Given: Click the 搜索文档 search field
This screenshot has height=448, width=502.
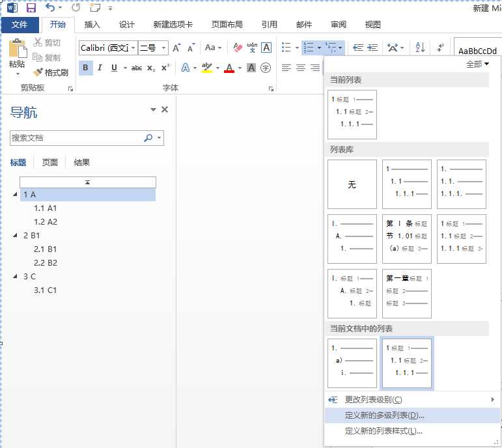Looking at the screenshot, I should [x=77, y=138].
